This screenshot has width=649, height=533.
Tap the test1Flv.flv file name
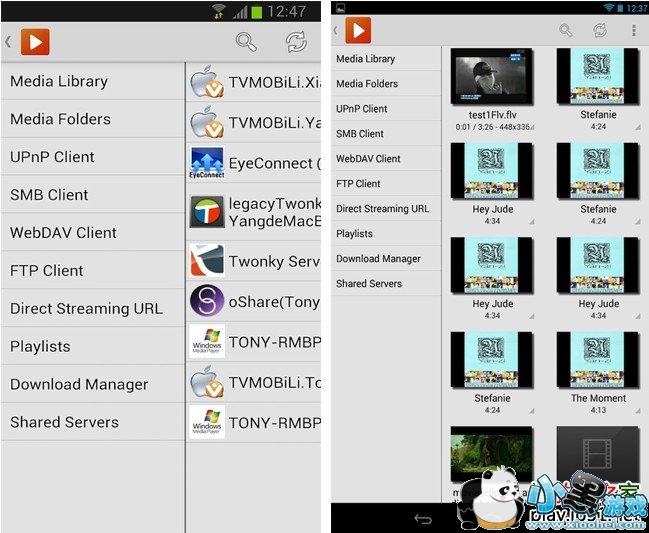tap(492, 115)
